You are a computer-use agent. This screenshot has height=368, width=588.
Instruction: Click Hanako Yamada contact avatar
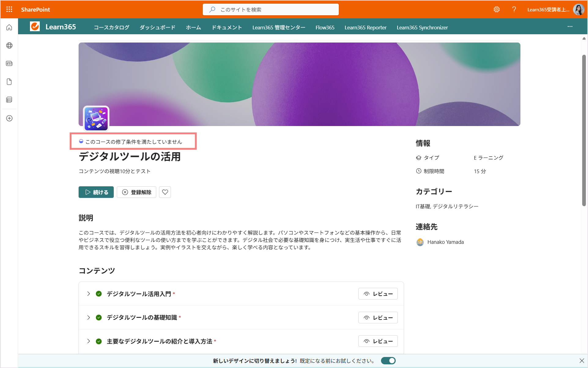[420, 242]
